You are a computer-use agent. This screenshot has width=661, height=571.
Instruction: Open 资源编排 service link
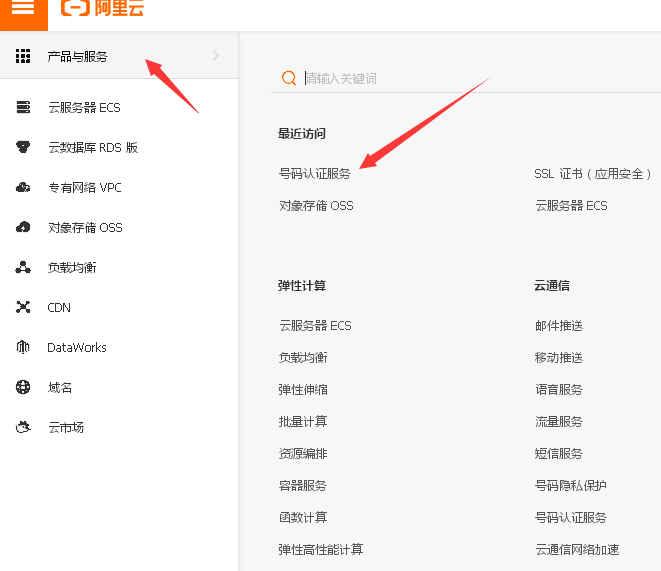[x=303, y=454]
